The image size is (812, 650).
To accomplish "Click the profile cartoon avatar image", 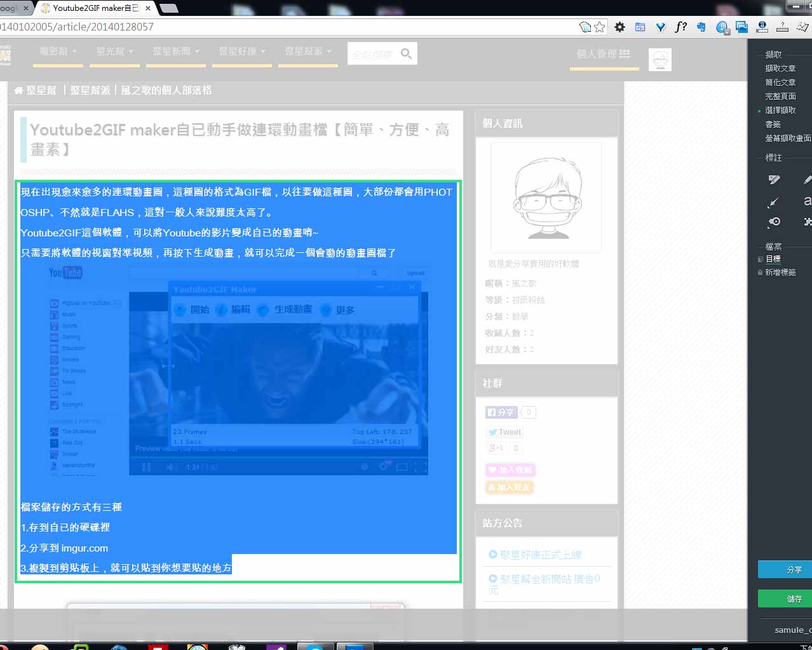I will pyautogui.click(x=547, y=198).
